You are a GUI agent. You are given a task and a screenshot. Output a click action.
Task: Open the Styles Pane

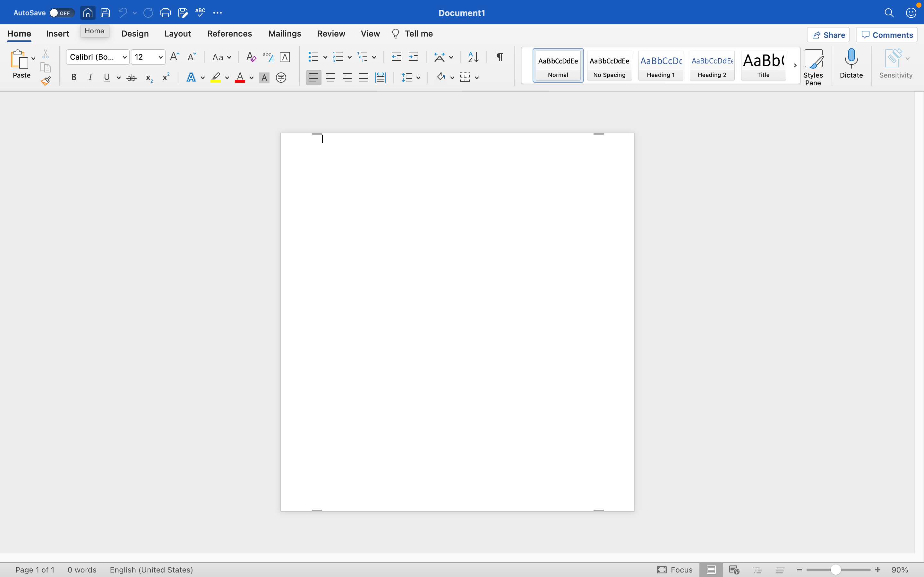(x=814, y=65)
